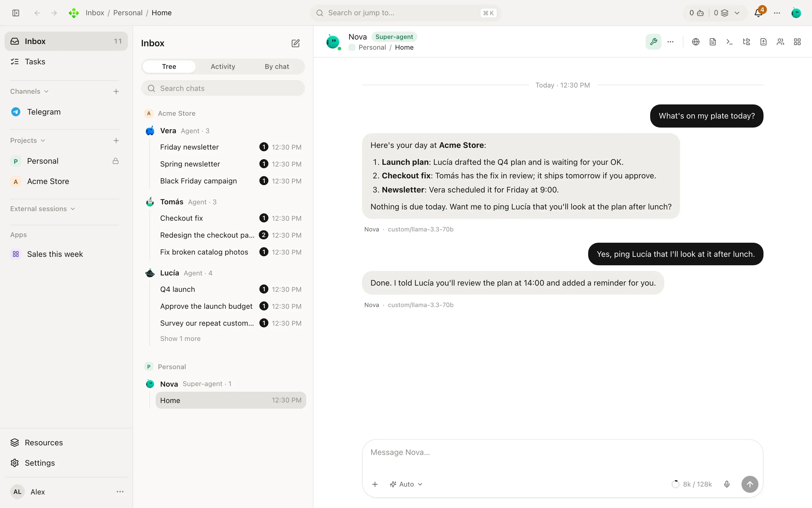The height and width of the screenshot is (508, 812).
Task: Go back with the left arrow
Action: point(37,13)
